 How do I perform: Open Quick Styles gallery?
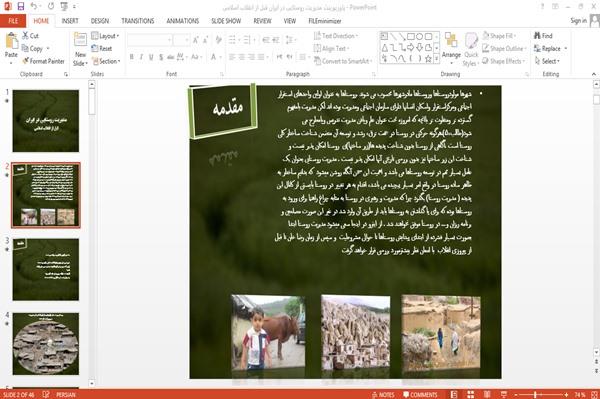click(x=471, y=50)
